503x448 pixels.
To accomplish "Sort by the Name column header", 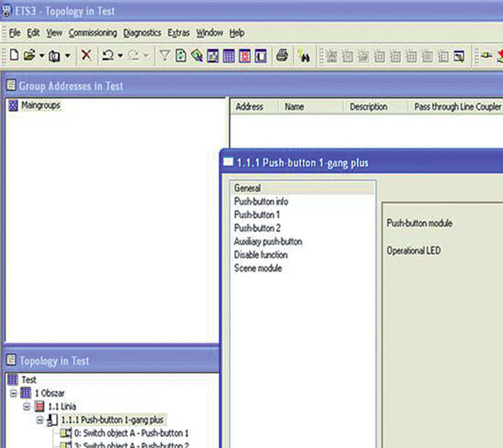I will point(310,106).
